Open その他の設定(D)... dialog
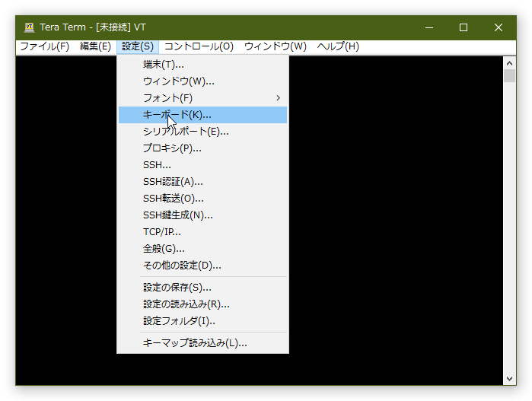Screen dimensions: 532x401 202,266
